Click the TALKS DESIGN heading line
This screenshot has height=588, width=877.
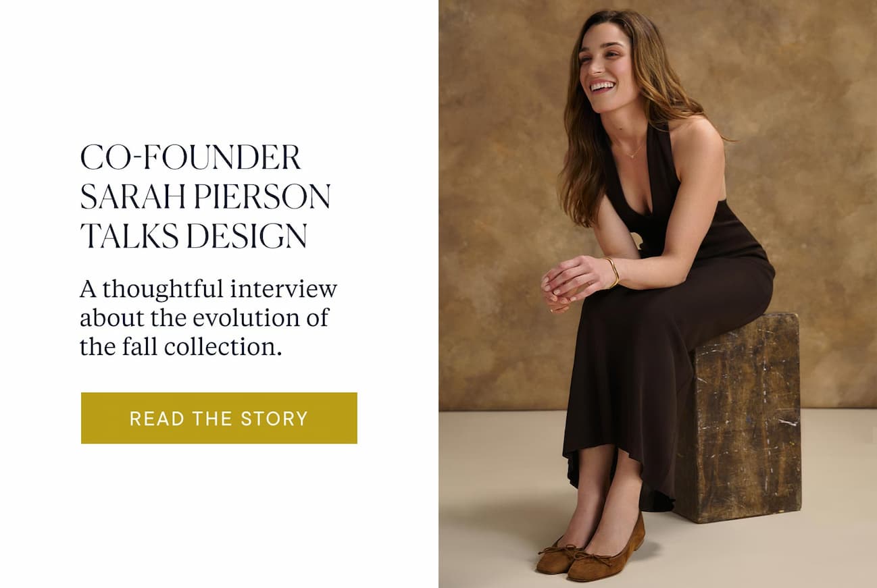pos(194,236)
